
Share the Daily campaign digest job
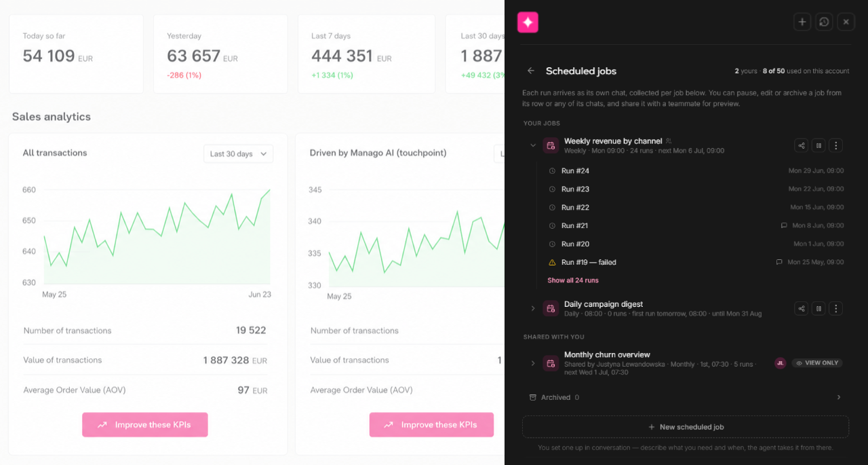click(x=802, y=309)
